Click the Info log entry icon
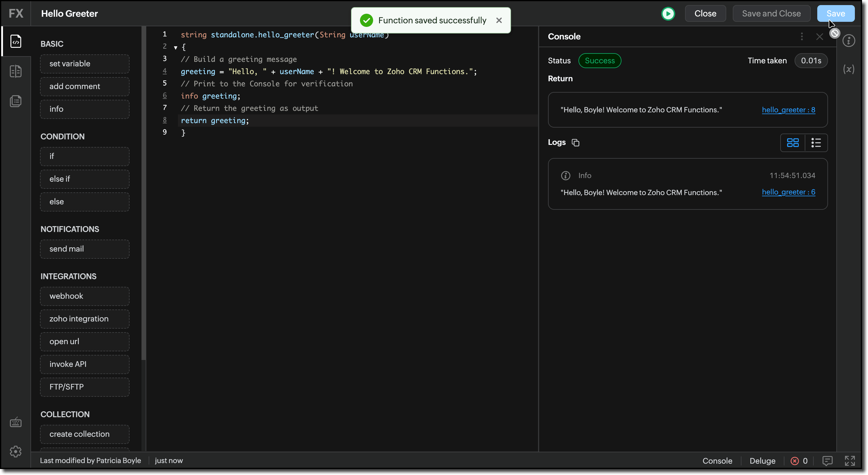 565,175
